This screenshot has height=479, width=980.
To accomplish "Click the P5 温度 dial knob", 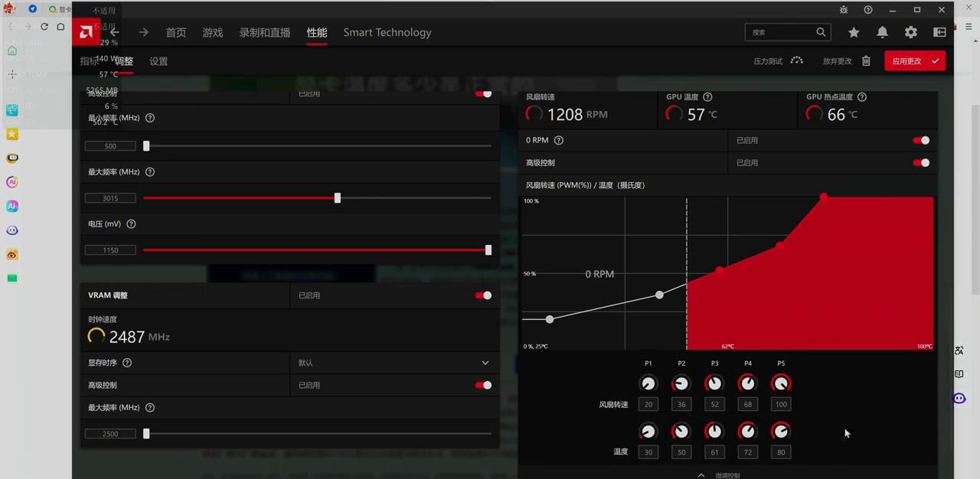I will click(781, 432).
